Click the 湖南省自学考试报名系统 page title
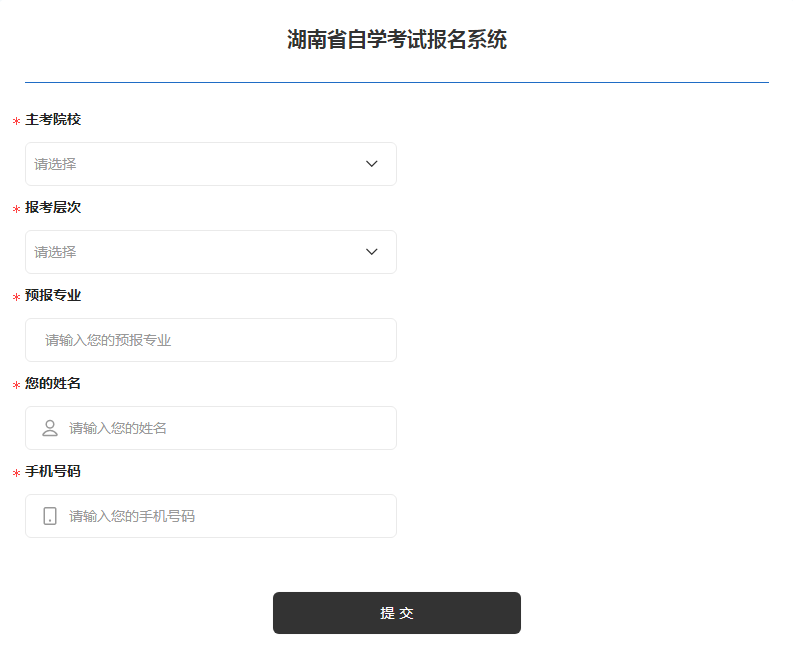 tap(397, 40)
